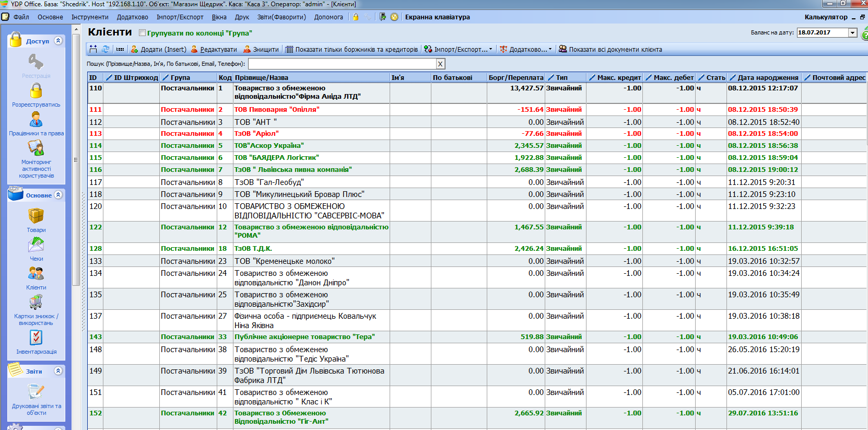This screenshot has width=868, height=430.
Task: Open the Звіти(Фаворити) menu
Action: coord(281,17)
